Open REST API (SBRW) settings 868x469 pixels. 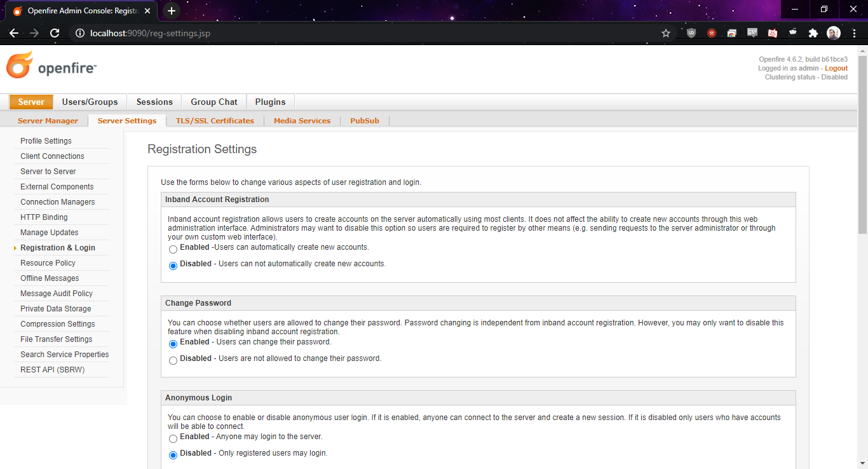pyautogui.click(x=52, y=370)
